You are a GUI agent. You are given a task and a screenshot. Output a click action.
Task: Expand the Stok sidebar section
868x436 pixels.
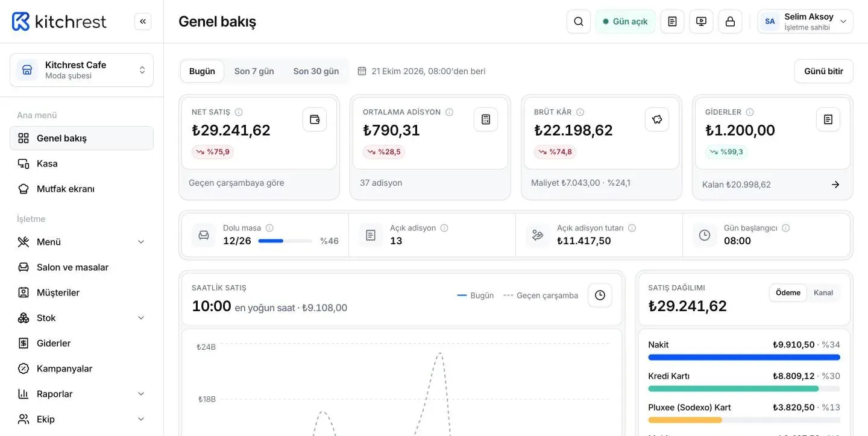pyautogui.click(x=81, y=318)
